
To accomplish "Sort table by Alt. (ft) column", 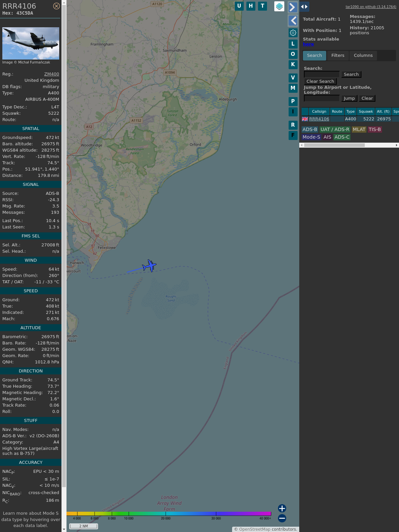I will click(383, 112).
